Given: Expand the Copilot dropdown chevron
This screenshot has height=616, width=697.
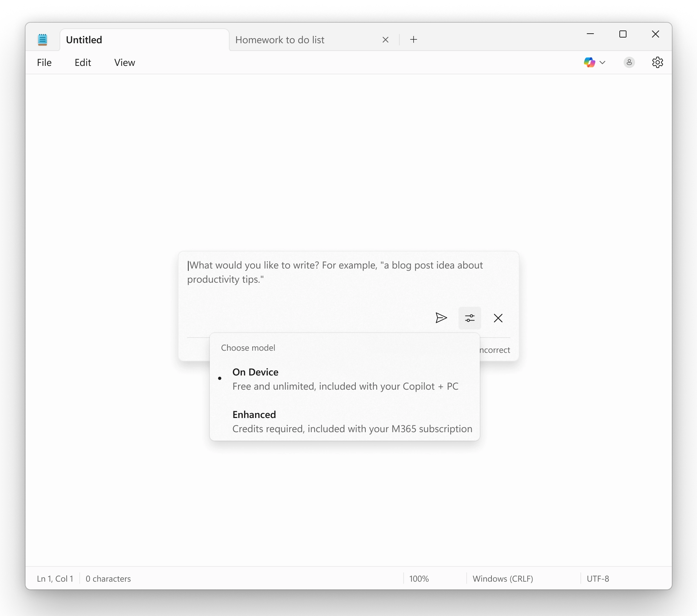Looking at the screenshot, I should (602, 63).
